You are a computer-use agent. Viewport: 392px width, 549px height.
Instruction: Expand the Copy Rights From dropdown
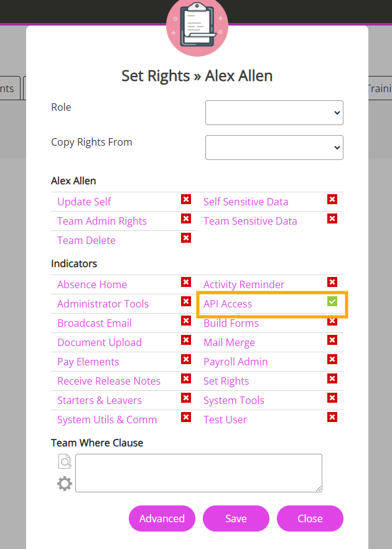(274, 148)
